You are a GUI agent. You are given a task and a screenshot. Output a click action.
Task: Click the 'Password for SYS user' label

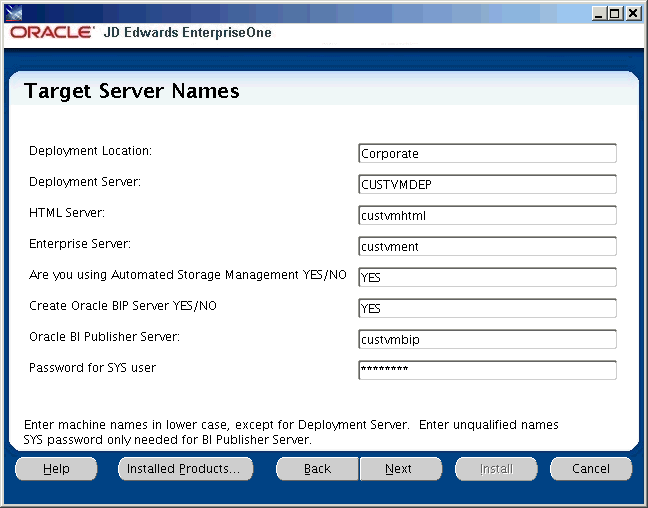pyautogui.click(x=92, y=368)
